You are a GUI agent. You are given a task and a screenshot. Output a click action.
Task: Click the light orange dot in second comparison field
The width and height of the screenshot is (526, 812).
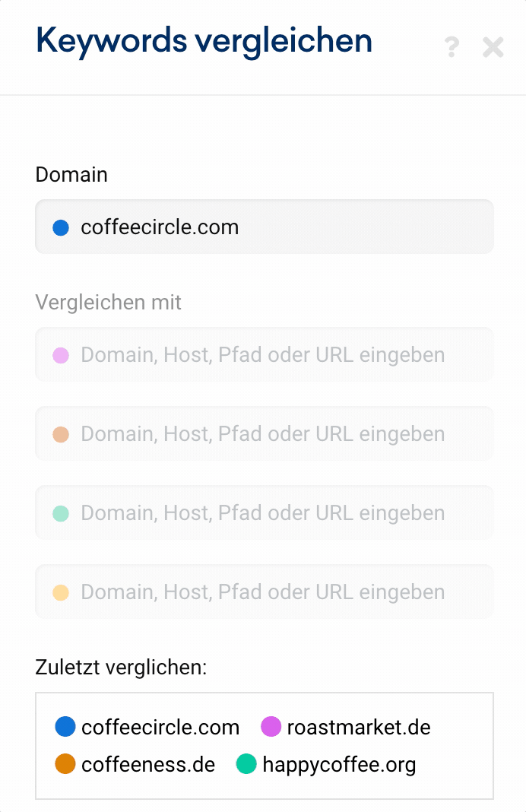tap(61, 434)
